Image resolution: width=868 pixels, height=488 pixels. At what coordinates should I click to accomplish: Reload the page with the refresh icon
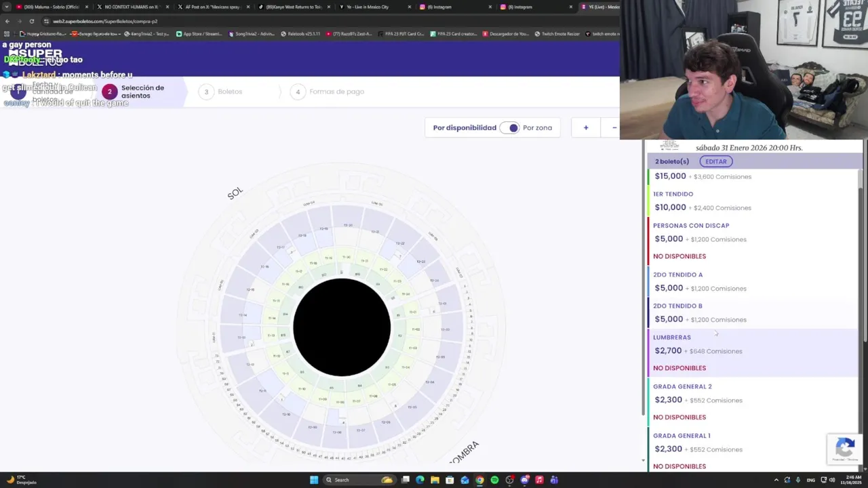pos(31,21)
